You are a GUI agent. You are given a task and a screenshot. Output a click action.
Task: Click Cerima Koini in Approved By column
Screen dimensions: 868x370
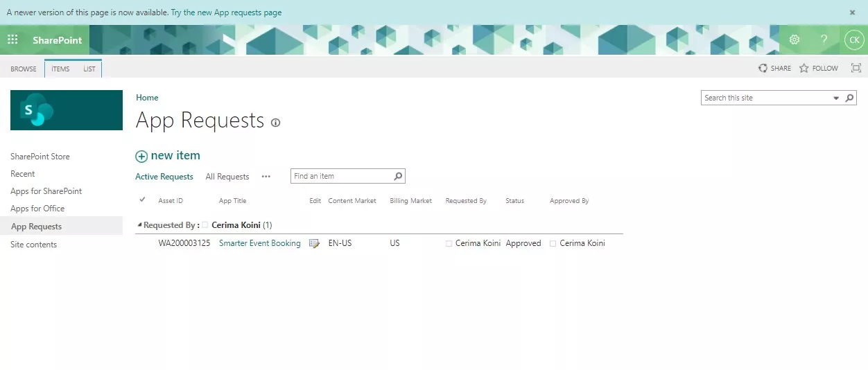coord(582,243)
